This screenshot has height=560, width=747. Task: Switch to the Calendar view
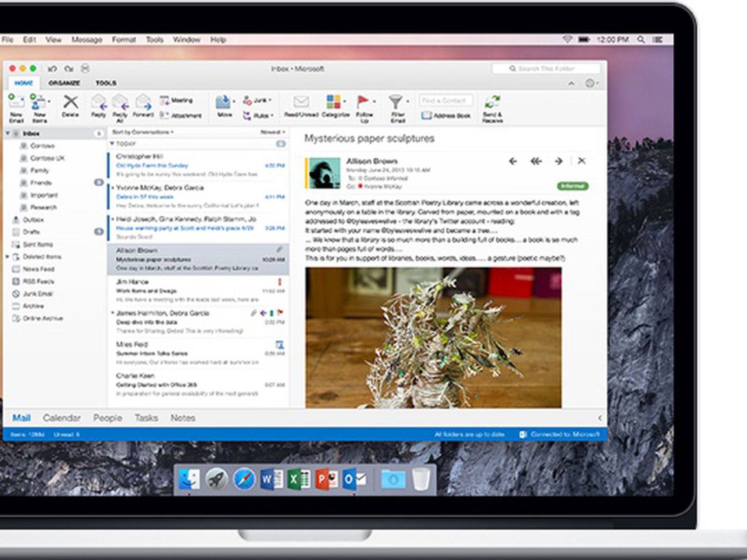pyautogui.click(x=62, y=418)
